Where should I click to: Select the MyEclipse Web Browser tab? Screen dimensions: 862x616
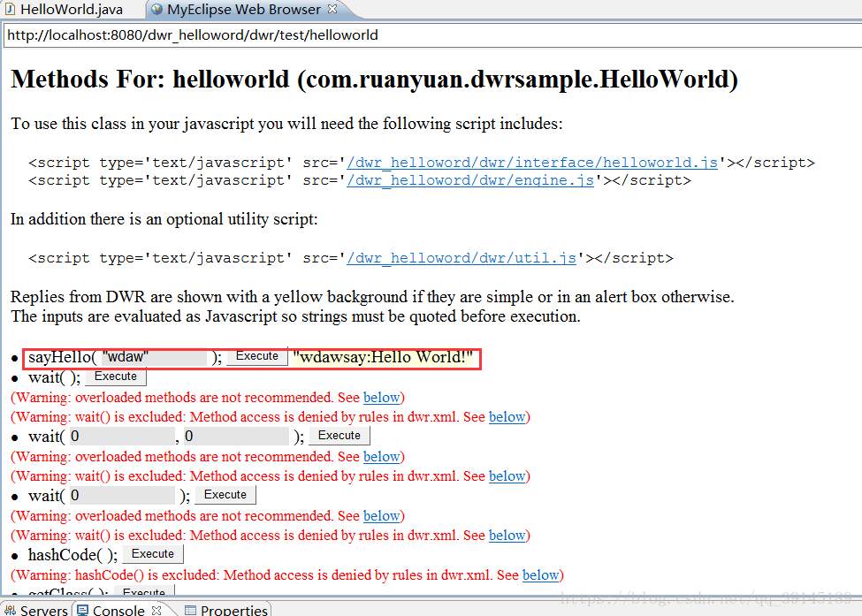pyautogui.click(x=243, y=10)
